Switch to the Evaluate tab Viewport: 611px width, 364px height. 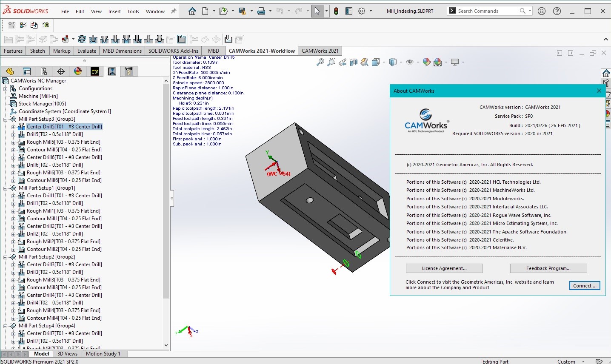[87, 51]
